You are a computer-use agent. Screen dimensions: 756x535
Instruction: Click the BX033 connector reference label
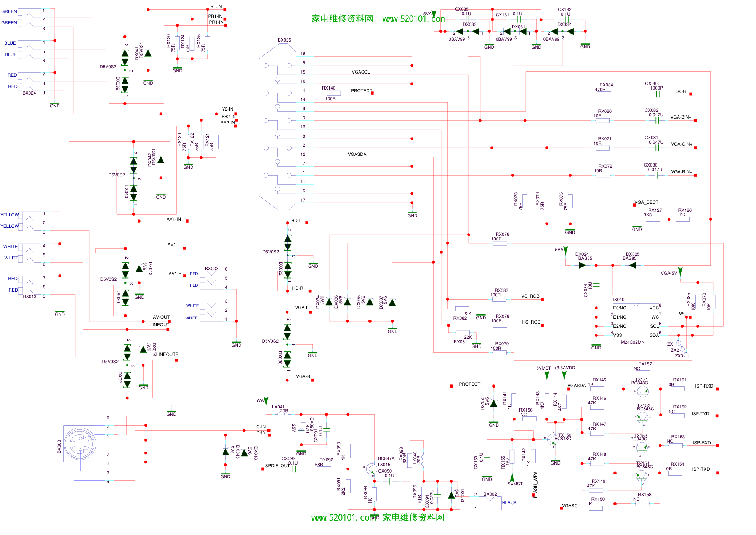211,269
